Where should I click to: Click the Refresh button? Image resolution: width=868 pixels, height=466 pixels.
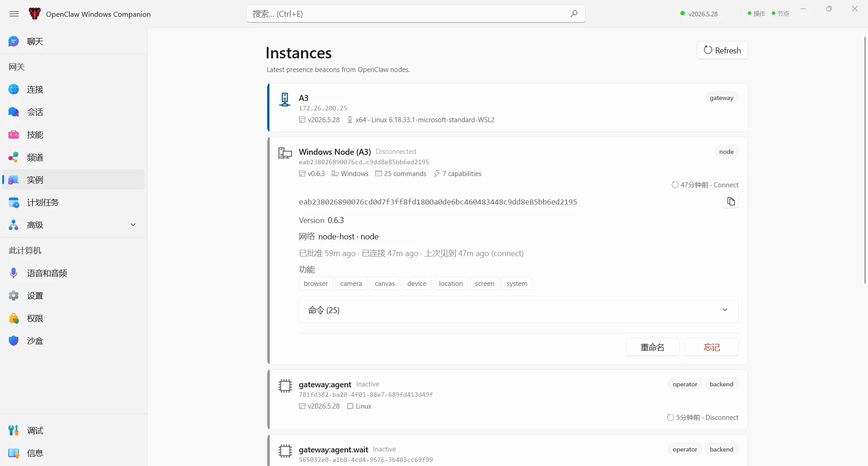(x=722, y=50)
